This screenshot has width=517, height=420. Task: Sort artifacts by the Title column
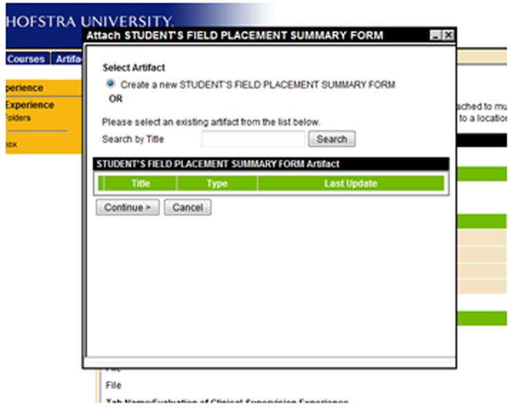(141, 183)
